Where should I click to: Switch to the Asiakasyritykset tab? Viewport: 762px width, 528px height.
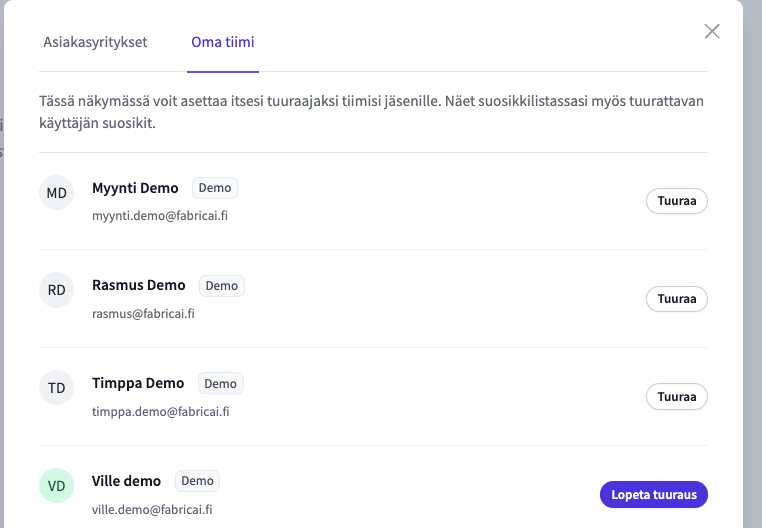pyautogui.click(x=95, y=42)
